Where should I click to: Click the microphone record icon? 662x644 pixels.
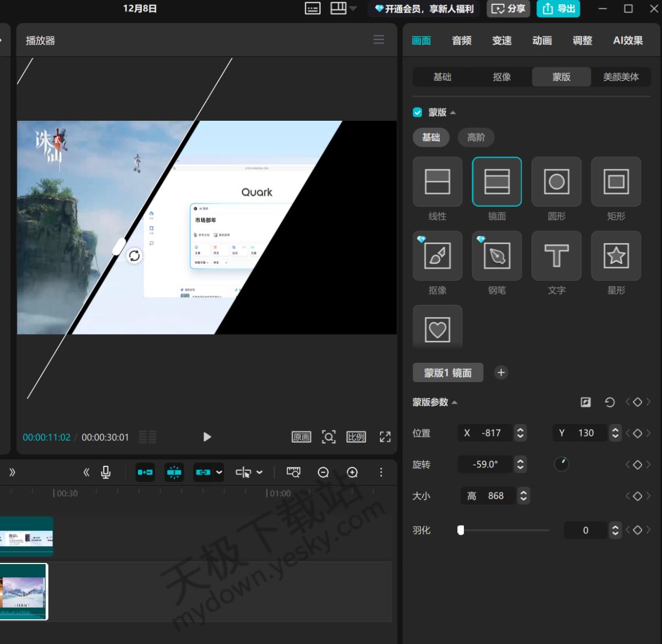tap(106, 473)
